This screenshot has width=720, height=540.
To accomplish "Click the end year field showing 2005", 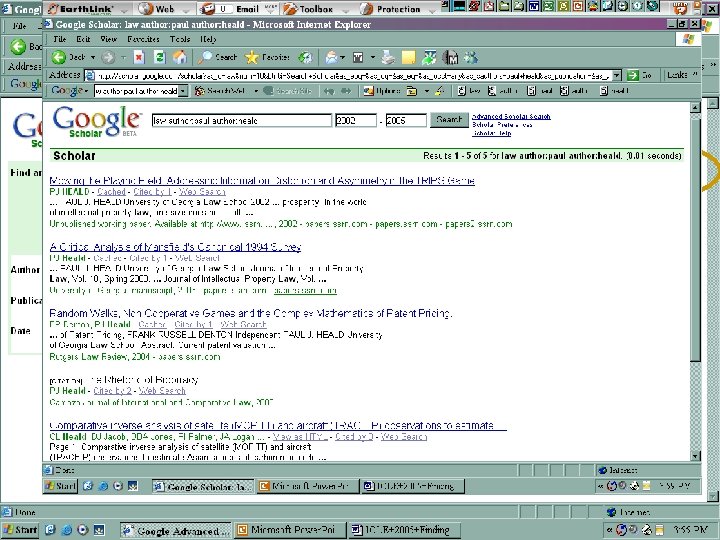I will [406, 120].
